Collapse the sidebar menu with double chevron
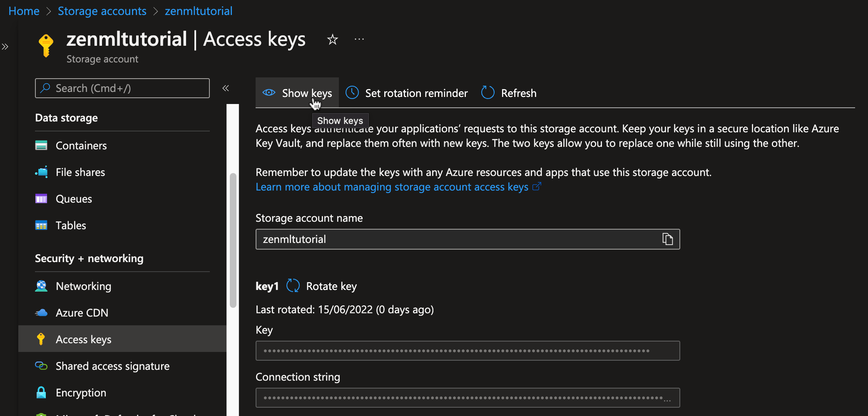 click(226, 88)
